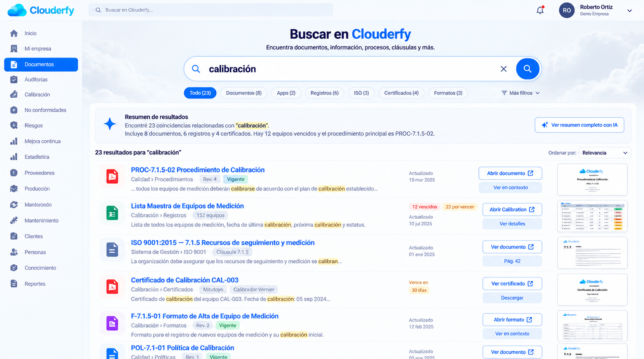644x359 pixels.
Task: Open thumbnail preview of Procedimiento de Calibración
Action: [592, 179]
